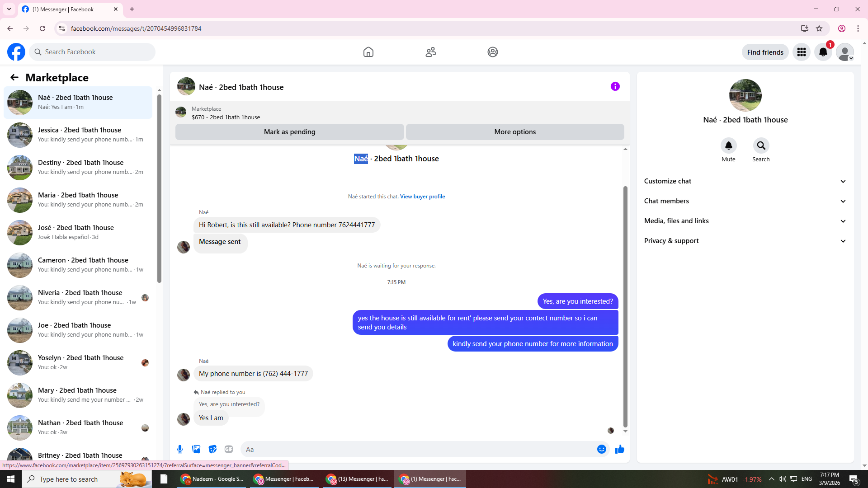
Task: Open More options for listing
Action: (x=514, y=132)
